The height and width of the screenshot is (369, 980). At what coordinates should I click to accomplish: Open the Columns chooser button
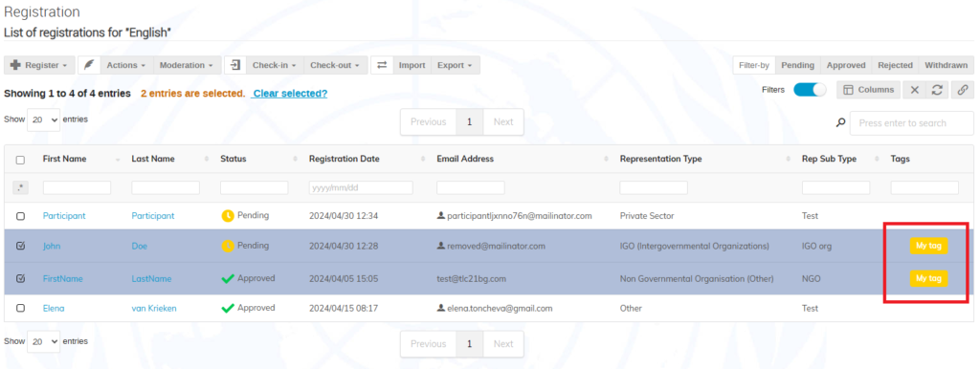(868, 90)
